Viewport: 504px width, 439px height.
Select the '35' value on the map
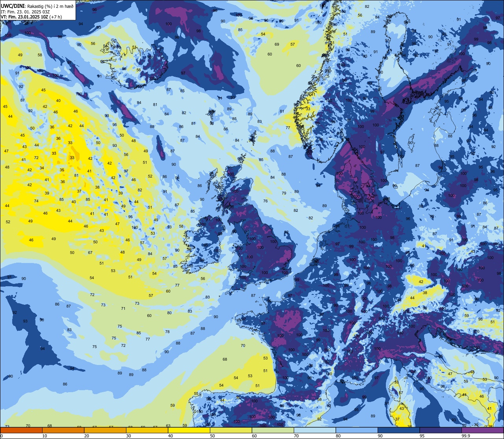coord(62,170)
